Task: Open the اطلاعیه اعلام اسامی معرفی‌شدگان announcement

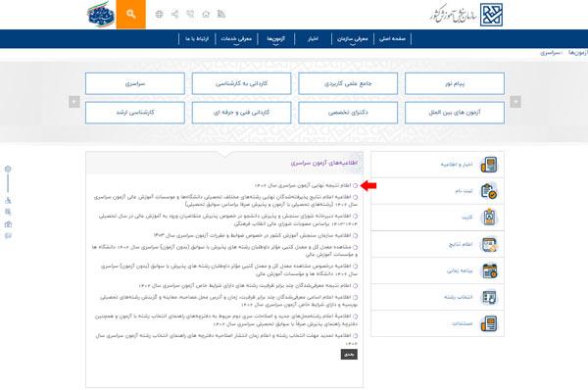Action: point(228,301)
